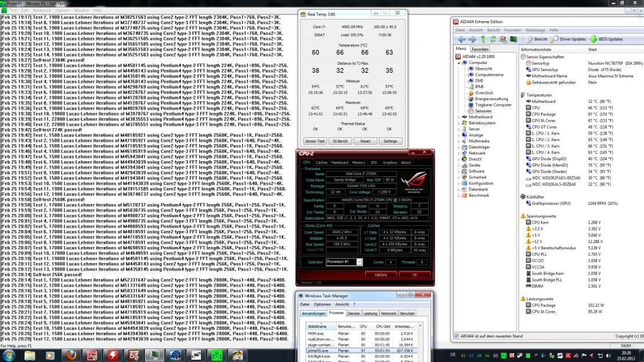Expand the Benchmark node in AIDA64 tree

[459, 196]
